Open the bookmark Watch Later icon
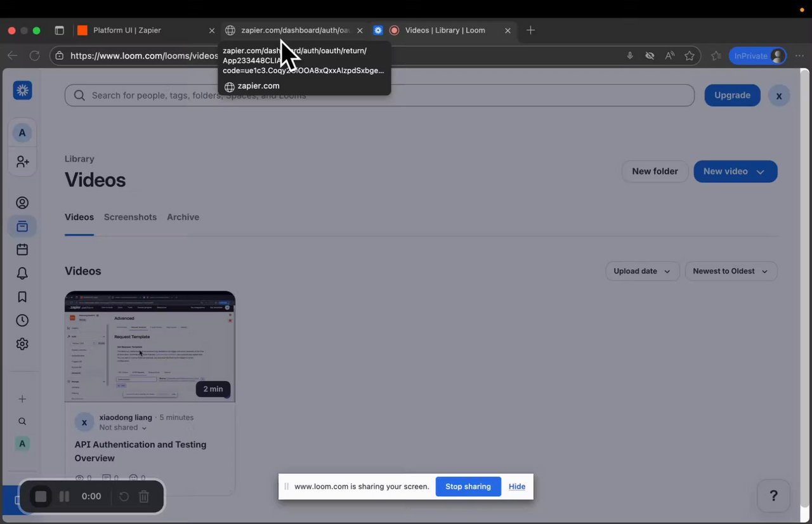The width and height of the screenshot is (812, 524). pyautogui.click(x=22, y=297)
